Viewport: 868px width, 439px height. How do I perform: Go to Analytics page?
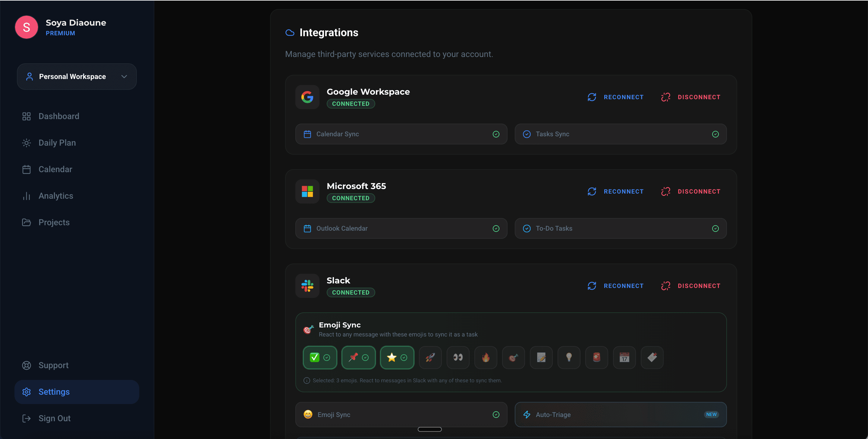pyautogui.click(x=55, y=196)
